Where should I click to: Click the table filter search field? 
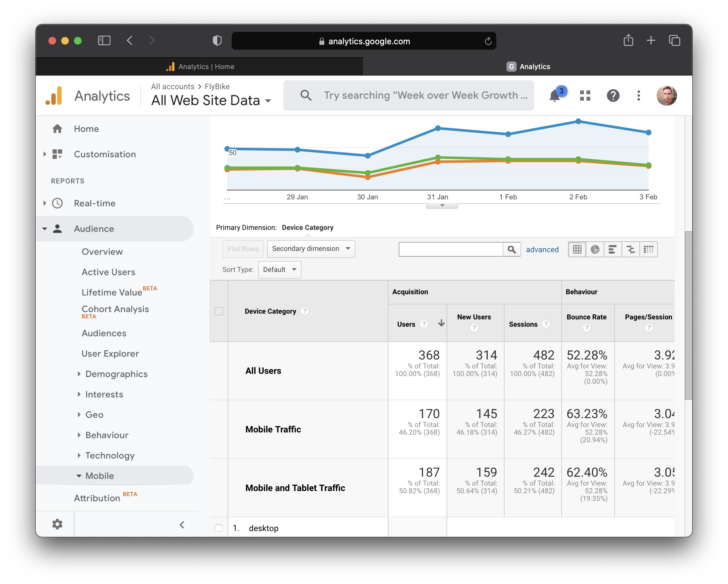pyautogui.click(x=450, y=249)
